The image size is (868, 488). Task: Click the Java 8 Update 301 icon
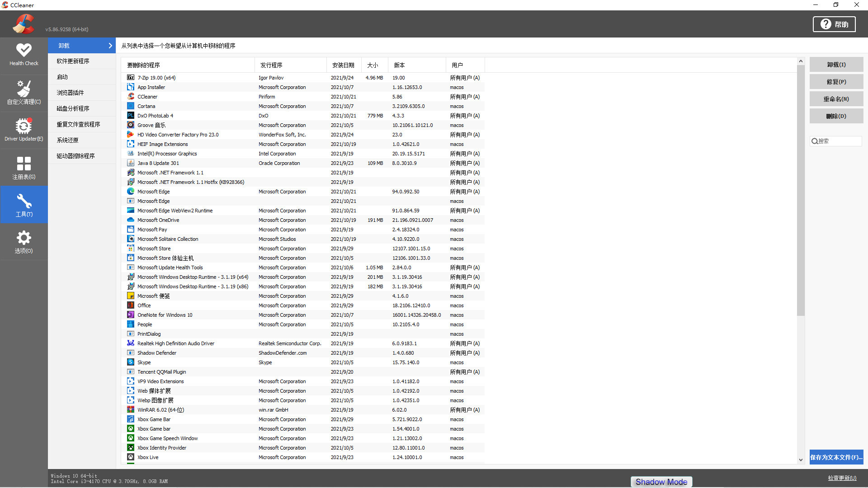(x=131, y=163)
